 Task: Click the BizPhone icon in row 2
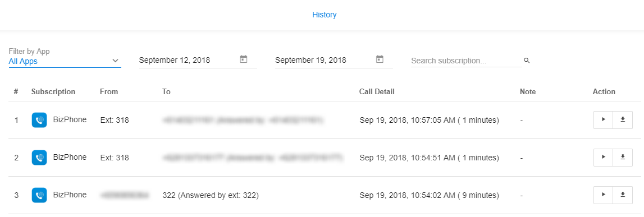pos(39,158)
